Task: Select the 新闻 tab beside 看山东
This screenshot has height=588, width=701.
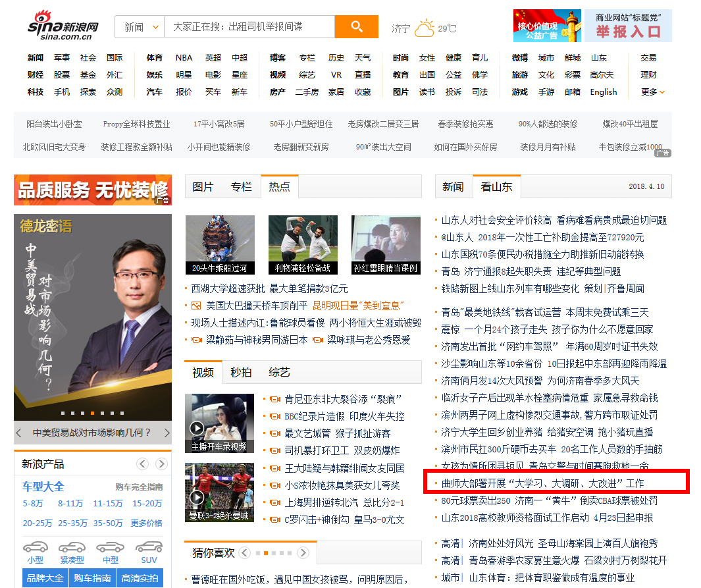Action: (x=453, y=186)
